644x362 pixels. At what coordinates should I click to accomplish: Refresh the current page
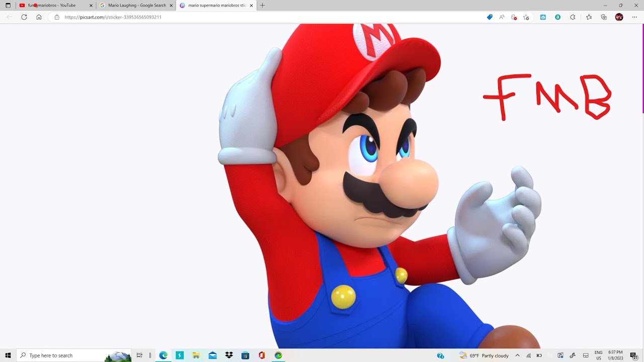(x=24, y=17)
